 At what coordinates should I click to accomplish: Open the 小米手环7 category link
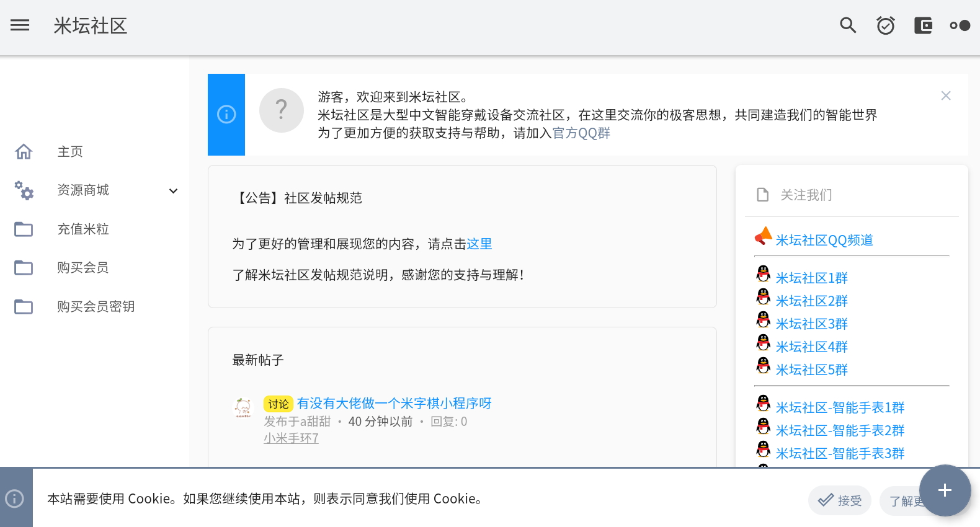point(292,438)
